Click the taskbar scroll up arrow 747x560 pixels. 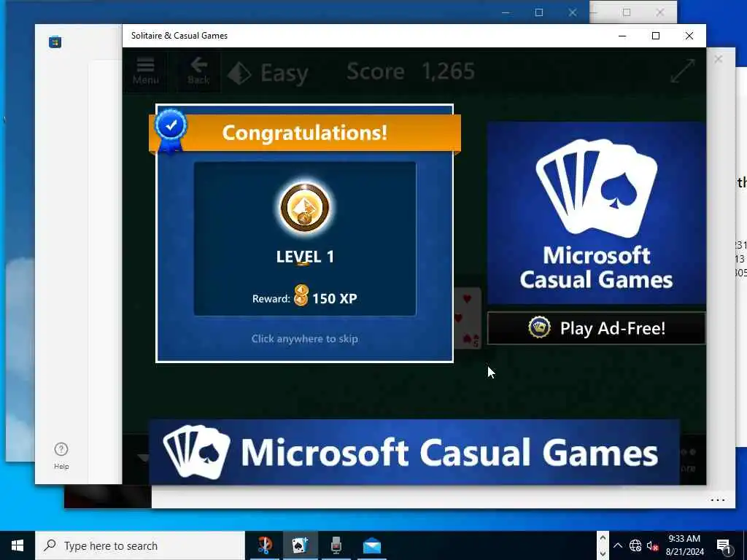coord(603,538)
